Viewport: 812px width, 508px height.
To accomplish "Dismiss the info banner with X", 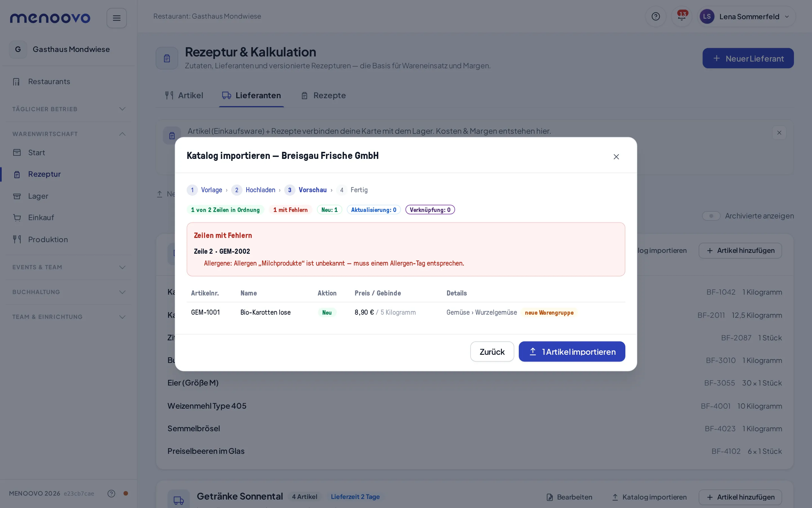I will 779,133.
